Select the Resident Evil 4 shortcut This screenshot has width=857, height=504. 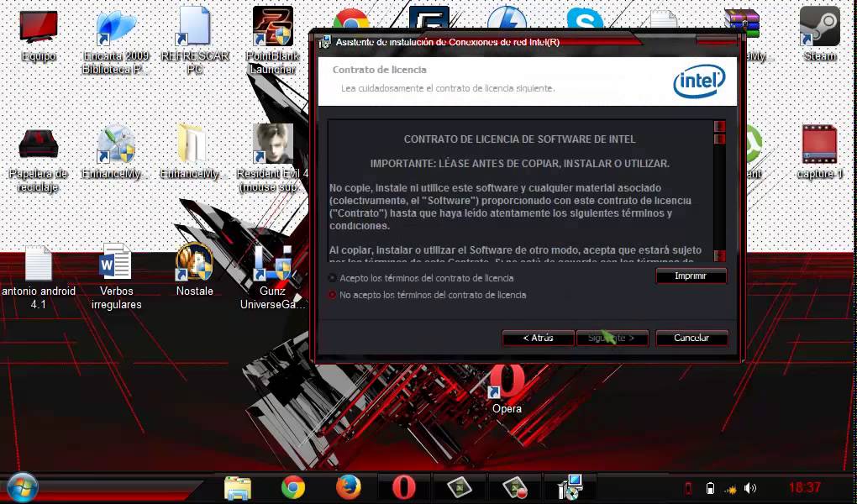pyautogui.click(x=273, y=159)
